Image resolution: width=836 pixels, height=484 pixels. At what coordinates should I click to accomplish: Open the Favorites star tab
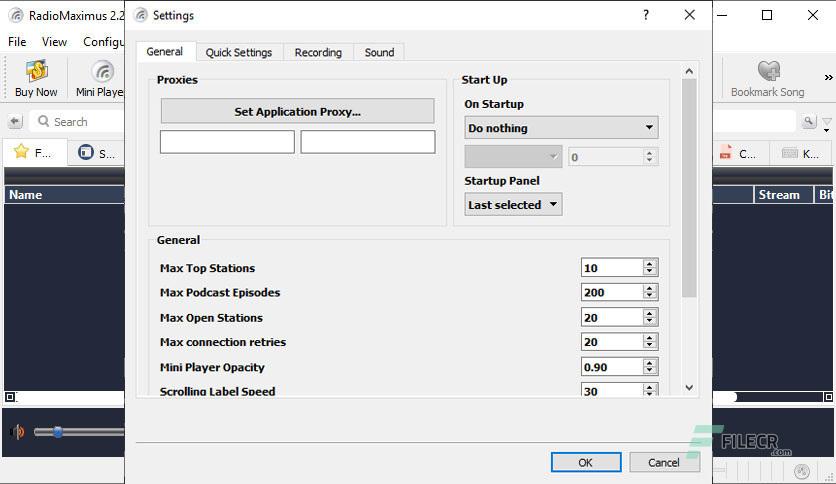[x=35, y=153]
